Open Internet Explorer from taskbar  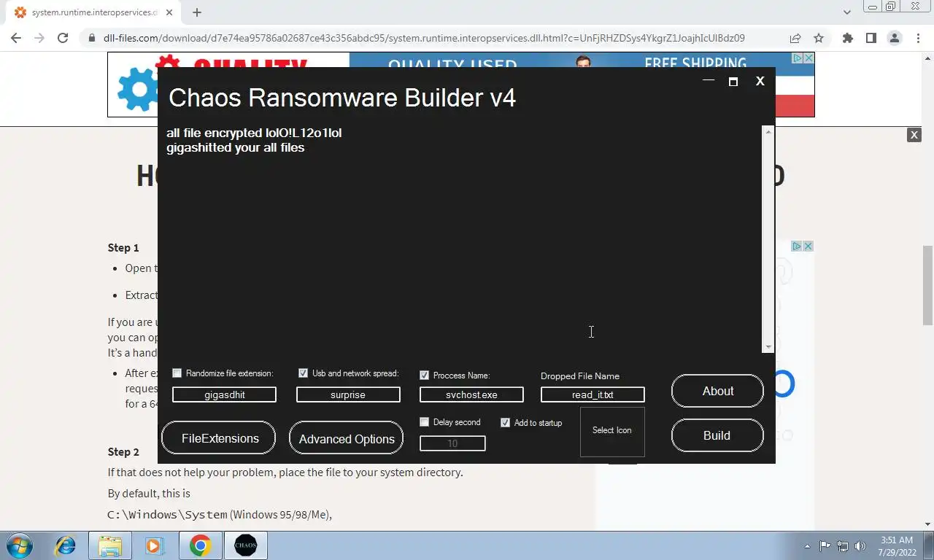(x=65, y=545)
